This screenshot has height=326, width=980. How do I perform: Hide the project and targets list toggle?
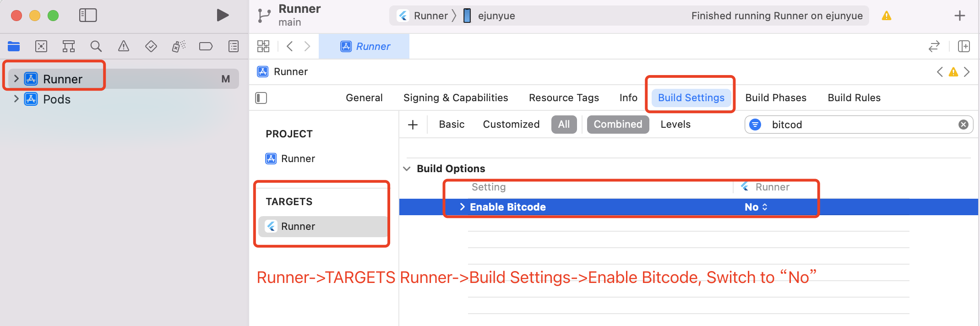261,98
